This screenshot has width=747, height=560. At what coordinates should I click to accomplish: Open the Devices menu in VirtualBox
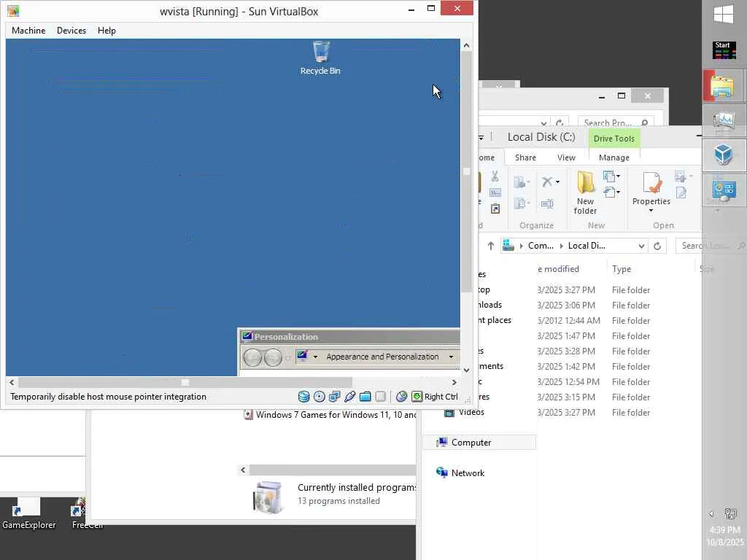tap(71, 31)
